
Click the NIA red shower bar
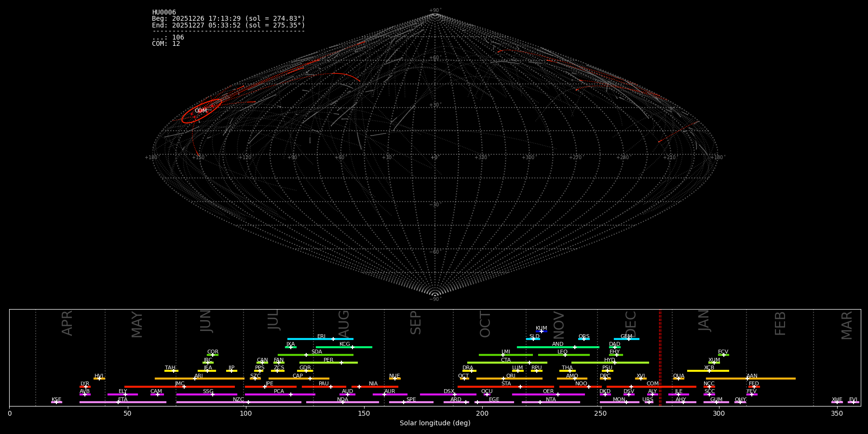click(374, 386)
